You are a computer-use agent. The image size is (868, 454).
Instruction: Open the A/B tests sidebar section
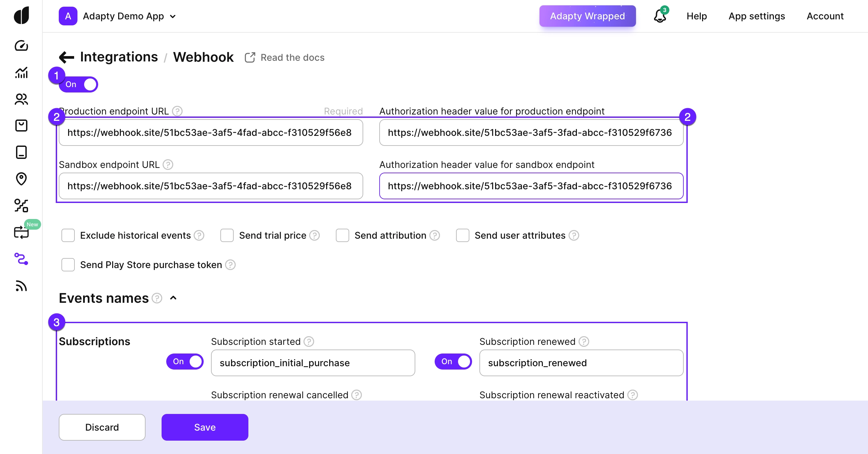21,206
